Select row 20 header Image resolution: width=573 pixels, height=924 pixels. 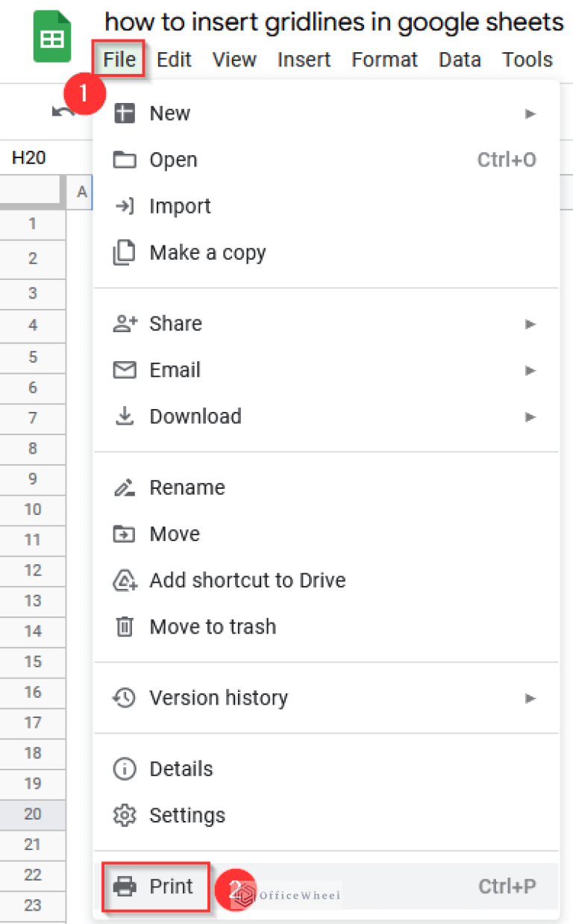click(33, 814)
